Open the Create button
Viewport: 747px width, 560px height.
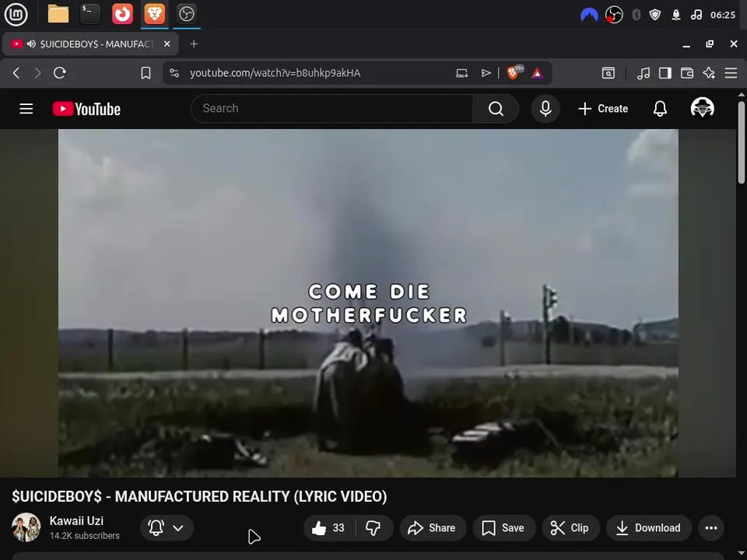603,109
